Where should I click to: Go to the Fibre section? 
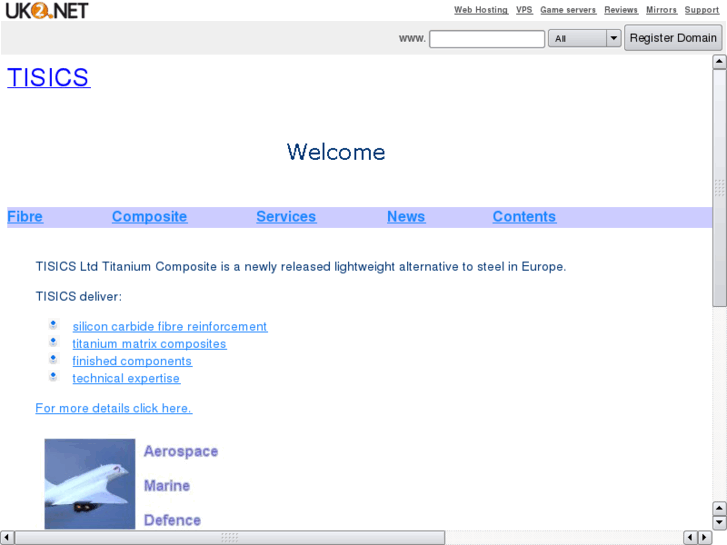(25, 217)
